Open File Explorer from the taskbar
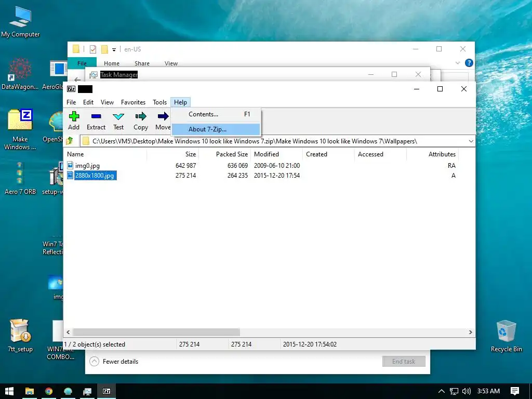 30,391
